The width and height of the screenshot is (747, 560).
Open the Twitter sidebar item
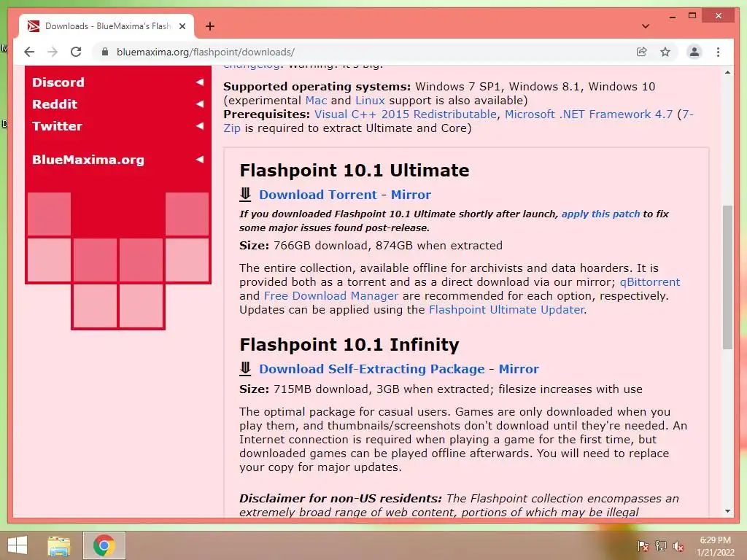(57, 126)
